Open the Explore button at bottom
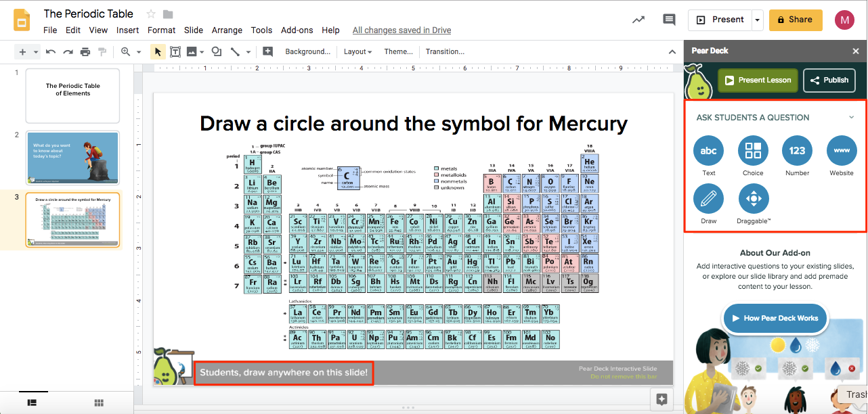This screenshot has height=414, width=868. [x=662, y=398]
